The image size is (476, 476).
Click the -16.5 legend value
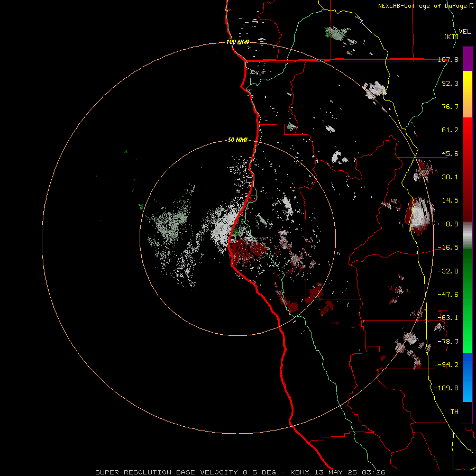tap(448, 248)
